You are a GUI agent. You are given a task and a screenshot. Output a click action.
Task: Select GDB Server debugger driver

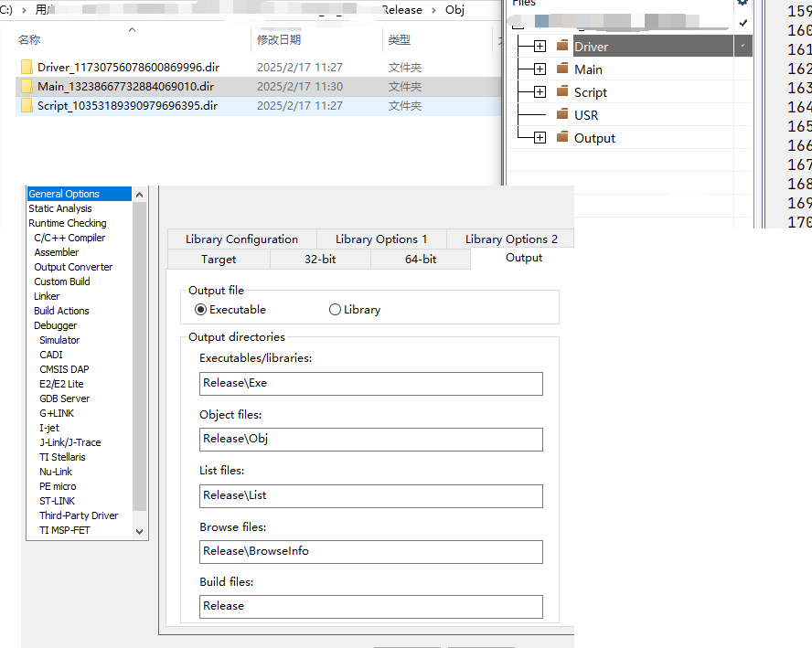64,398
